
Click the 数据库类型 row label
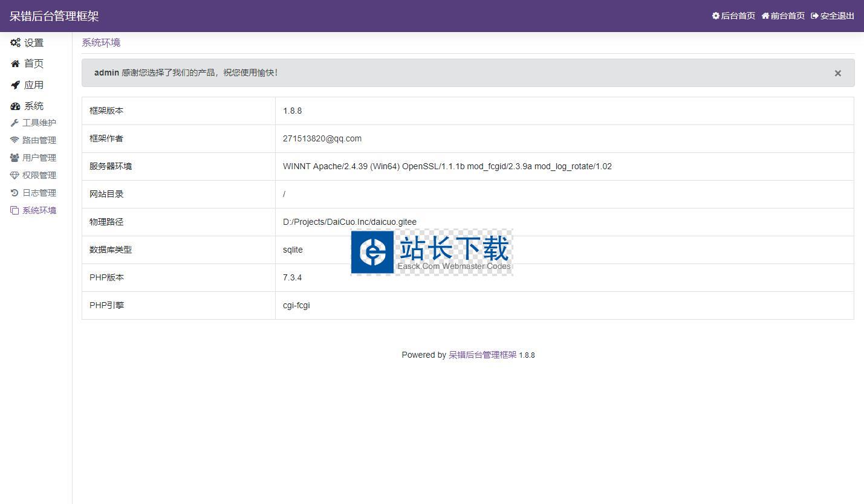tap(111, 250)
